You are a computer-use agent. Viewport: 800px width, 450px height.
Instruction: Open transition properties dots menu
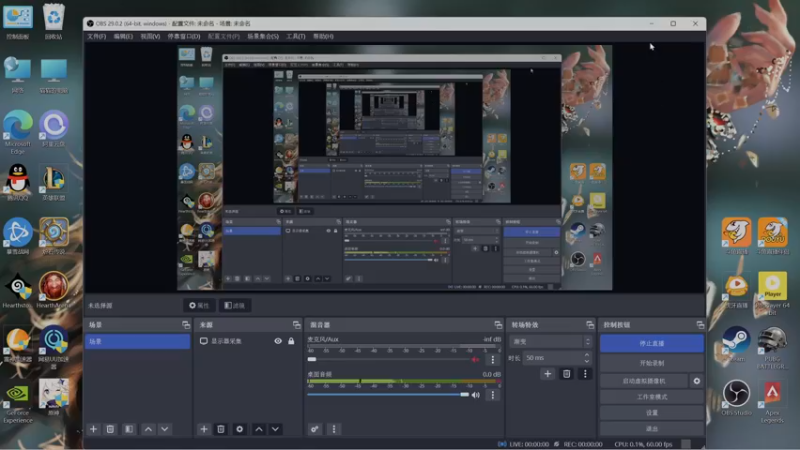(585, 374)
